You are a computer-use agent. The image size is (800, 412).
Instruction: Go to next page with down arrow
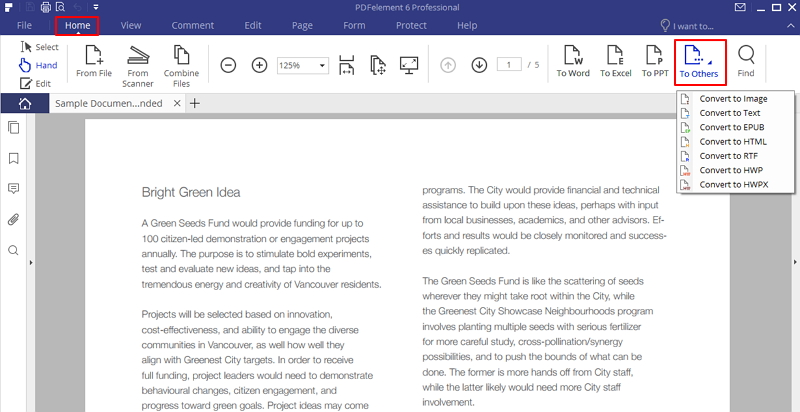pyautogui.click(x=479, y=65)
